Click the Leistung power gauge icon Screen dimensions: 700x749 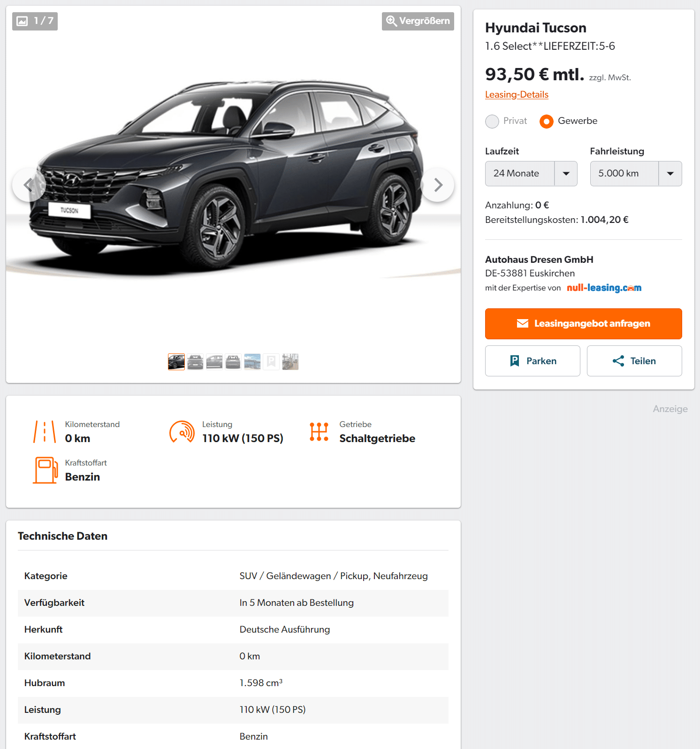(x=182, y=432)
